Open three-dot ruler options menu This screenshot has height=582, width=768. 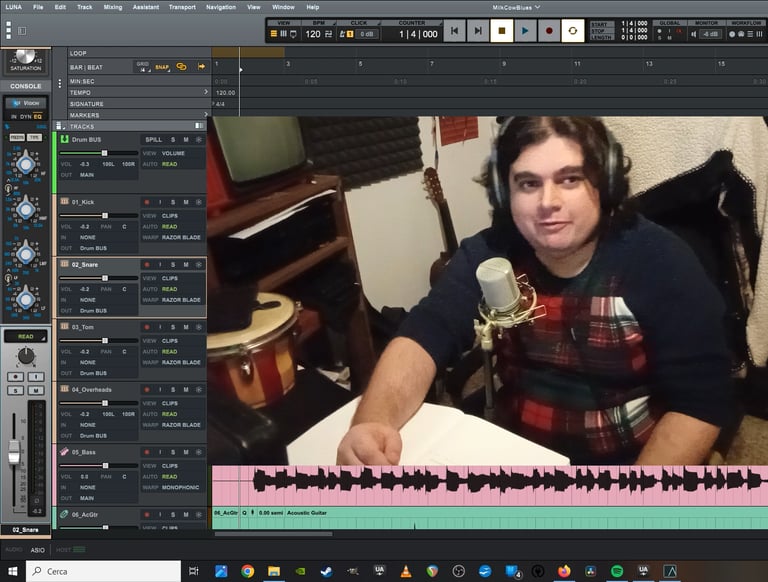(x=60, y=84)
